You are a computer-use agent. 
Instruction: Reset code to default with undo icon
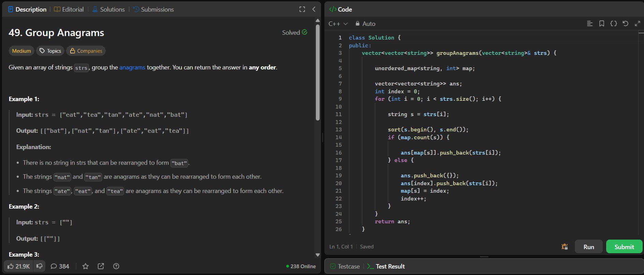[x=625, y=23]
